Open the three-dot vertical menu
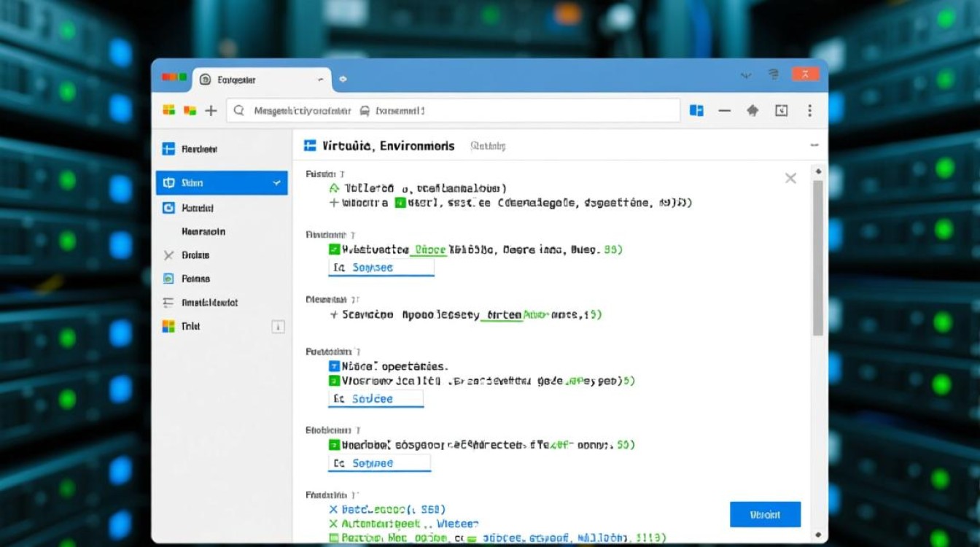980x547 pixels. tap(809, 111)
